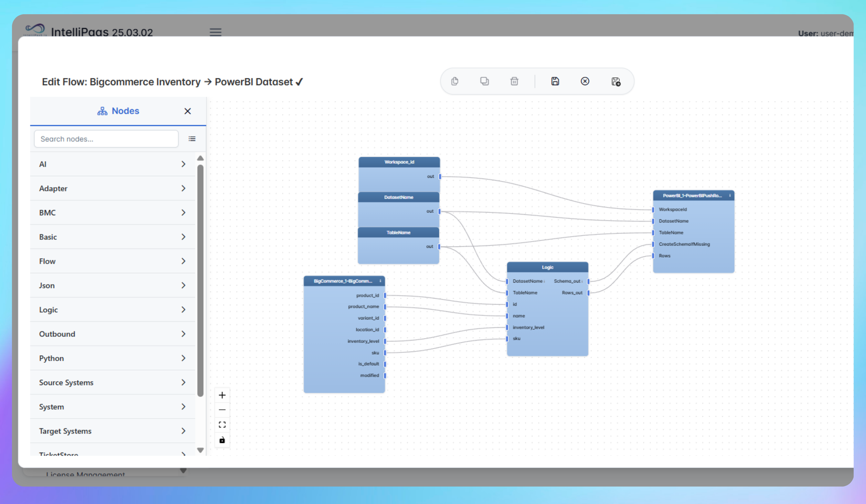The image size is (866, 504).
Task: Click the PowerBI node options menu dots
Action: pos(730,196)
